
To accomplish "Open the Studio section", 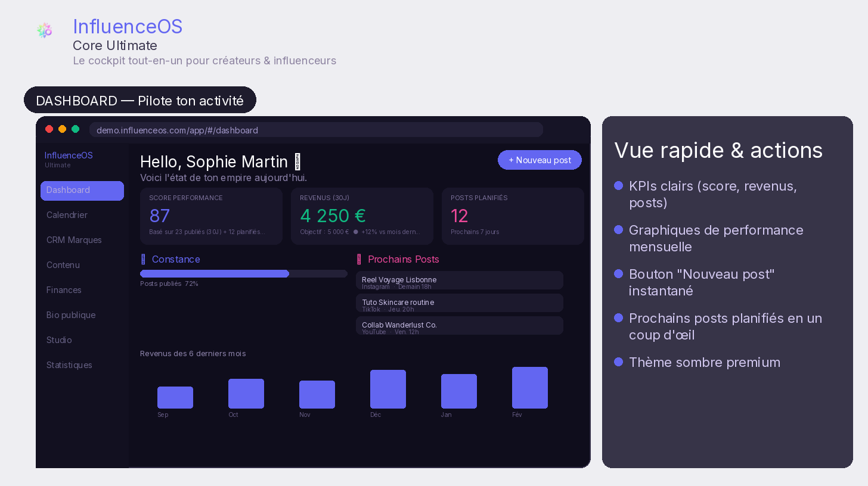I will [x=59, y=340].
